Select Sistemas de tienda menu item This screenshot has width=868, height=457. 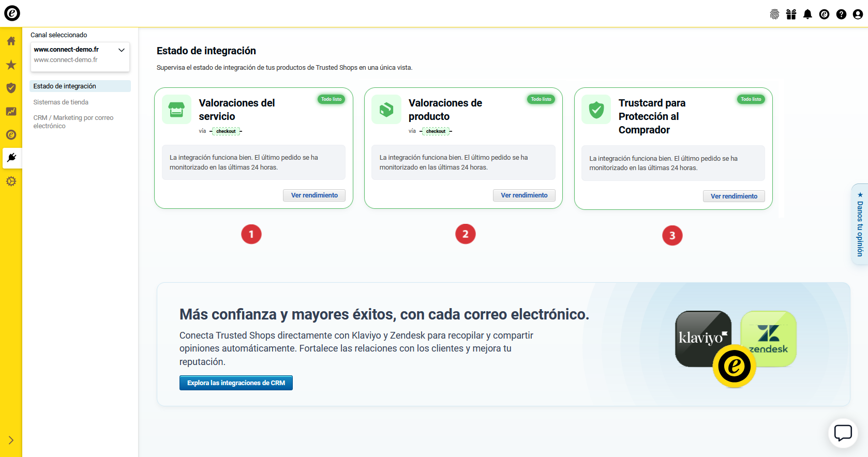(61, 102)
